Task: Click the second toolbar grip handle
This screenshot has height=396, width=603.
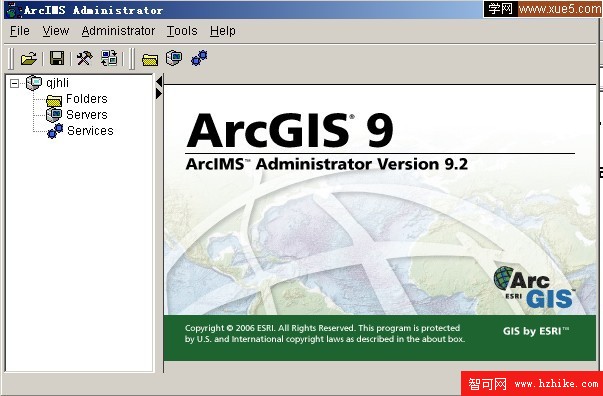Action: click(132, 58)
